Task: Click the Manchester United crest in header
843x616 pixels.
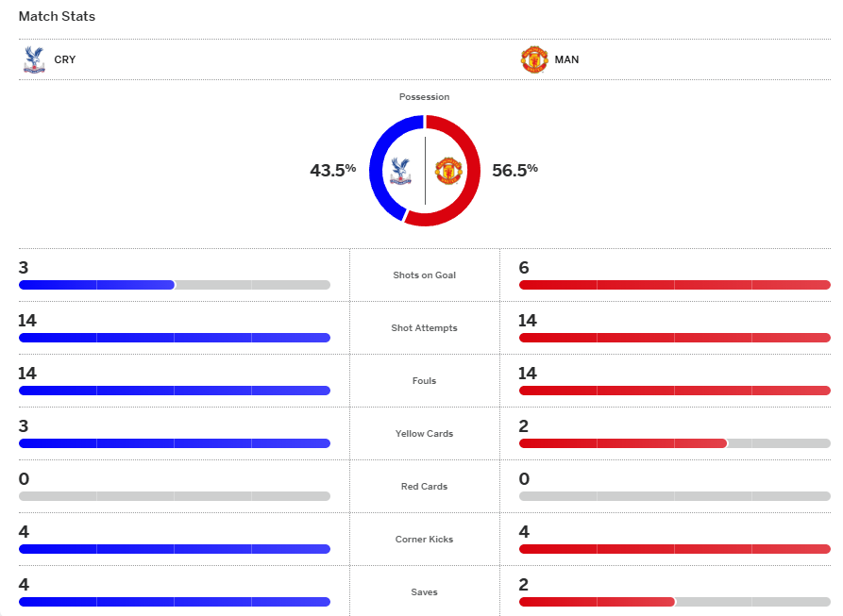Action: [x=534, y=59]
